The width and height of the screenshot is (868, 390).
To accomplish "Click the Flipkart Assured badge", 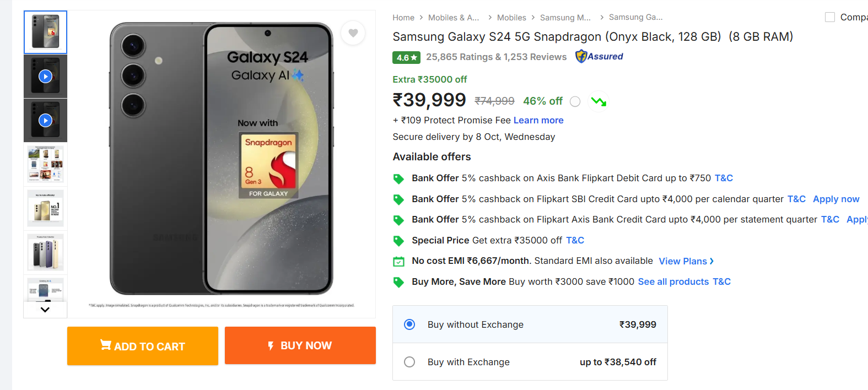I will (x=599, y=56).
